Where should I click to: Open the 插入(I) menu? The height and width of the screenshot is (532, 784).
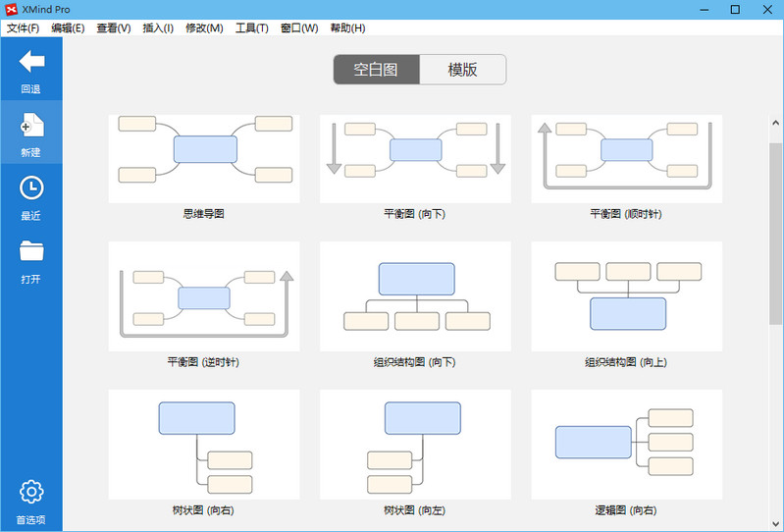158,28
